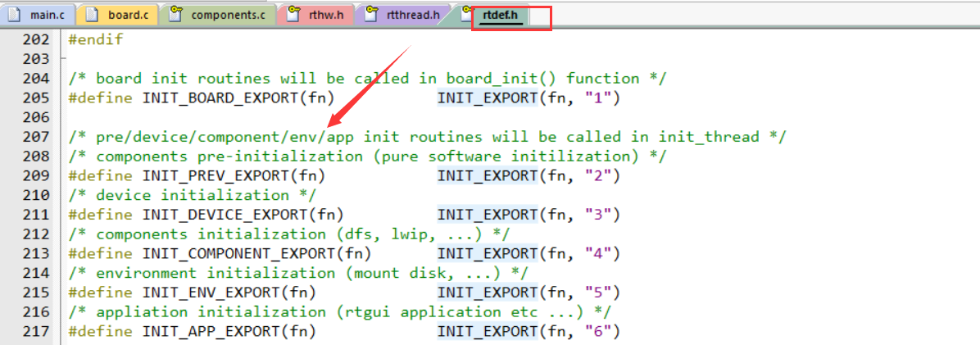Click INIT_EXPORT on line 213
980x345 pixels.
pos(488,254)
